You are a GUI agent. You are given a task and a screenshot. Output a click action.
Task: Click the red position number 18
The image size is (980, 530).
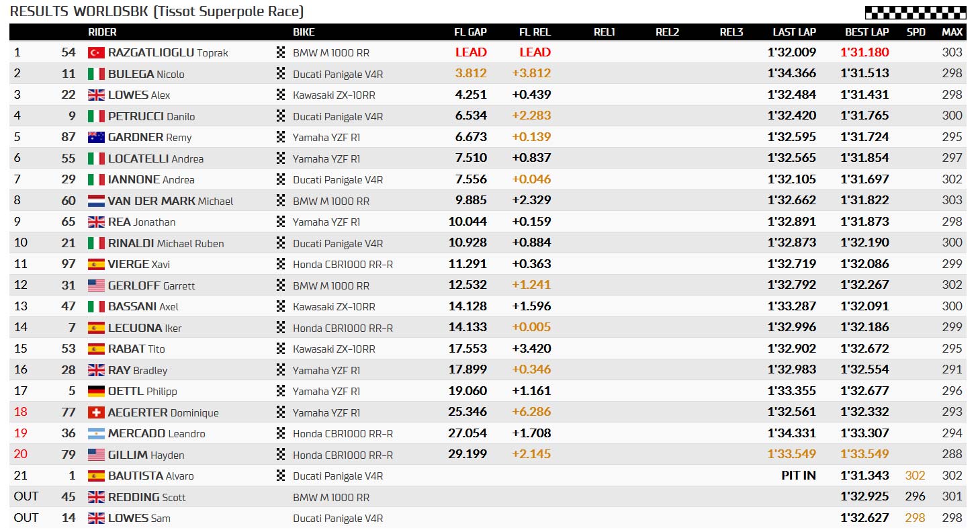click(21, 412)
